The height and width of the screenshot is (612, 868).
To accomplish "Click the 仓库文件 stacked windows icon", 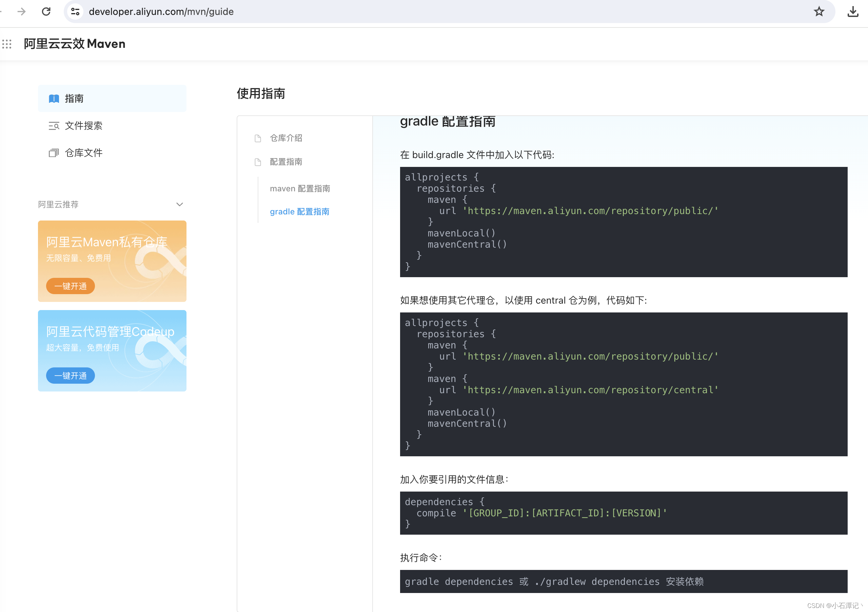I will click(x=54, y=153).
